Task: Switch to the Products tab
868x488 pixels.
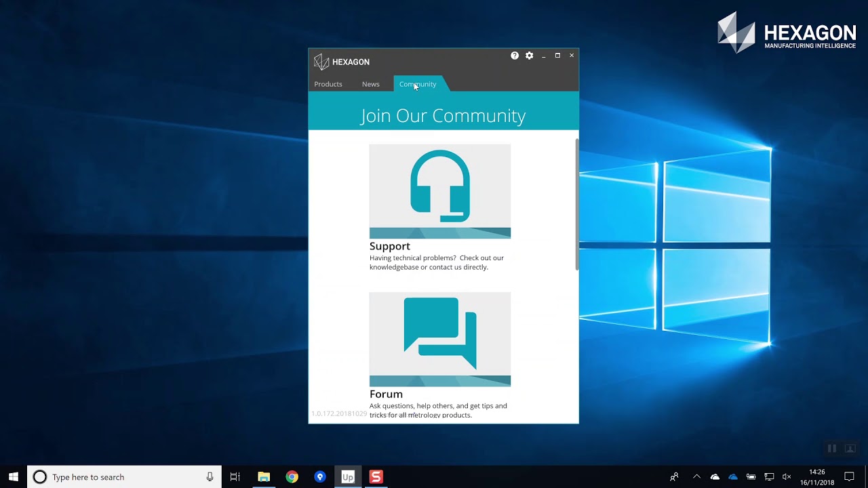Action: point(328,84)
